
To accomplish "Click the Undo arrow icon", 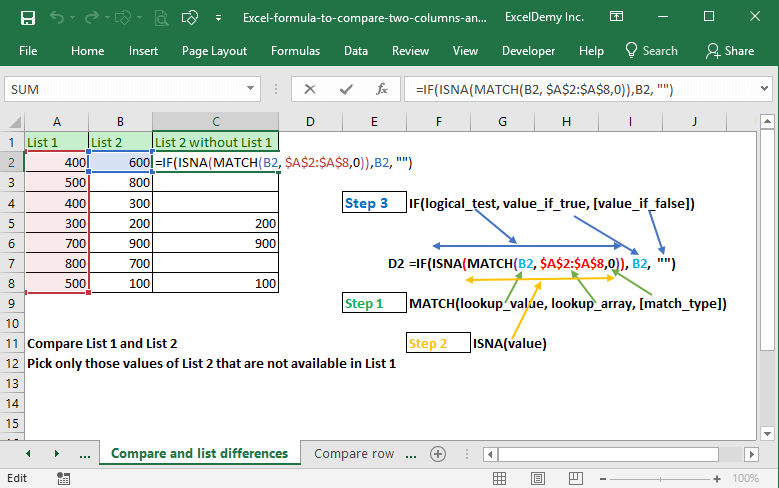I will tap(57, 18).
